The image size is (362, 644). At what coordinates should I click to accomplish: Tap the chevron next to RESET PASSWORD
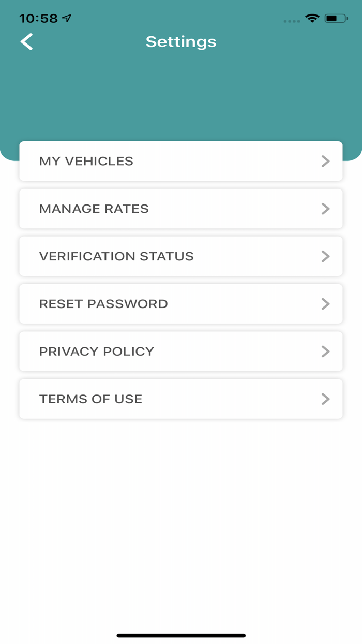[326, 304]
